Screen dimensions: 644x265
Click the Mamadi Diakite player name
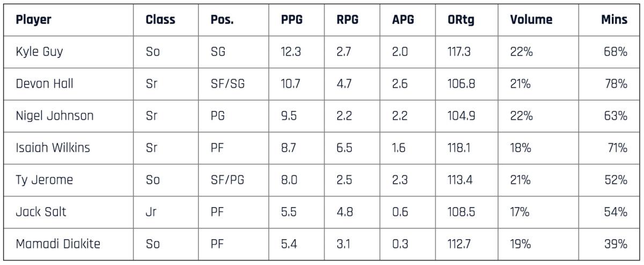[x=58, y=244]
